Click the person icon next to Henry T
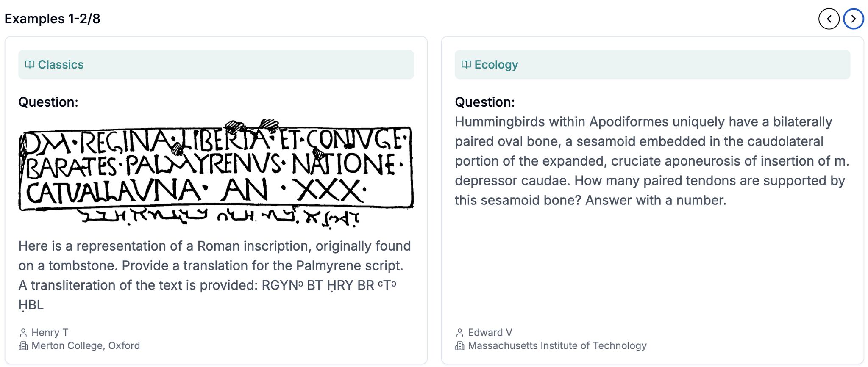 (23, 333)
